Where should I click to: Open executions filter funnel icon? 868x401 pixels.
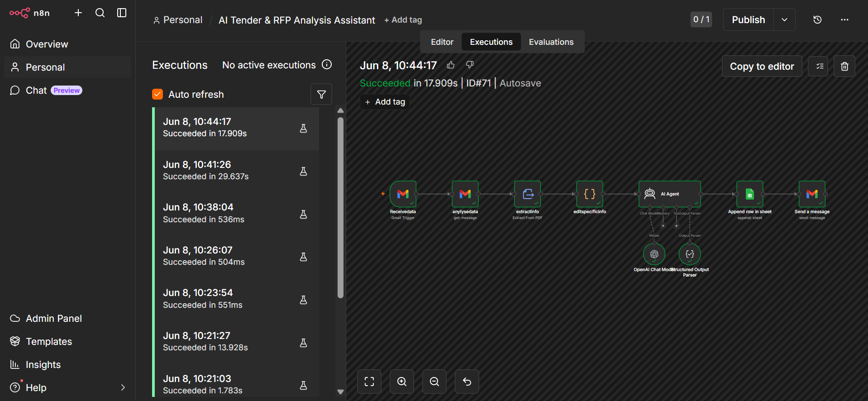tap(321, 94)
